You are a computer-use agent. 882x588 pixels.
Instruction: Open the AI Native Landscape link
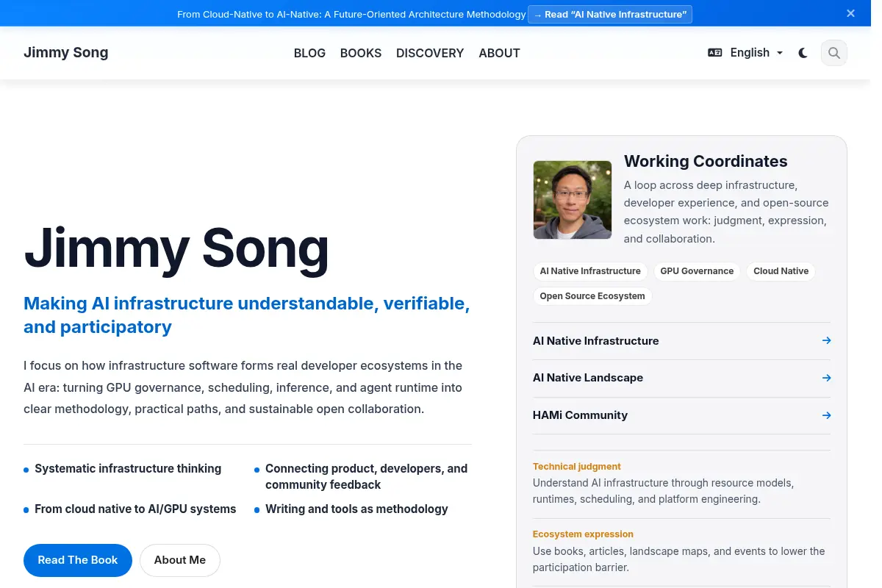click(682, 378)
